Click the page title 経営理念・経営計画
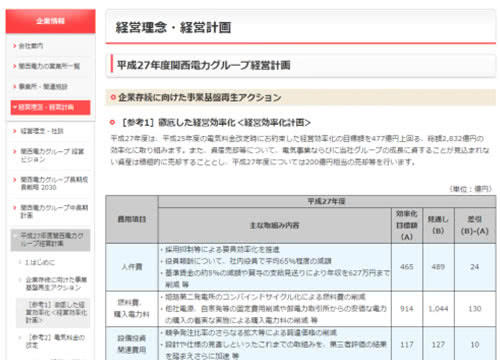 173,27
